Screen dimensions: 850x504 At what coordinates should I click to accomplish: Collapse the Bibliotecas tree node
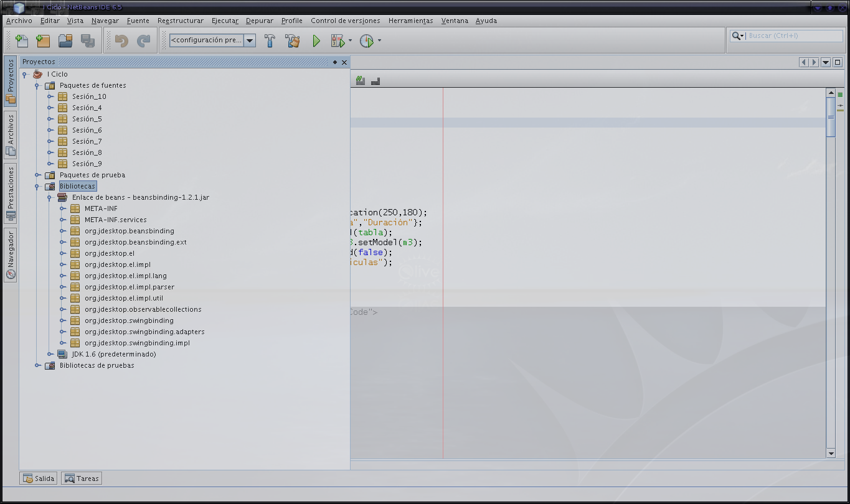coord(37,186)
